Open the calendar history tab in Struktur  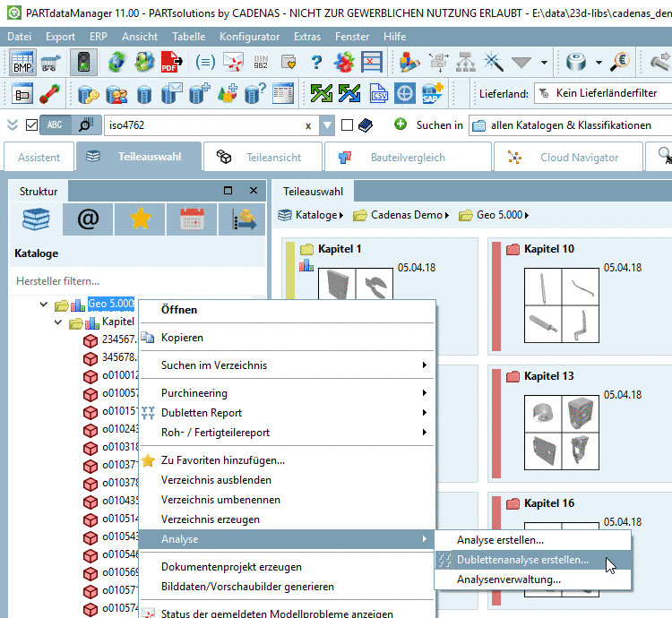[x=192, y=219]
